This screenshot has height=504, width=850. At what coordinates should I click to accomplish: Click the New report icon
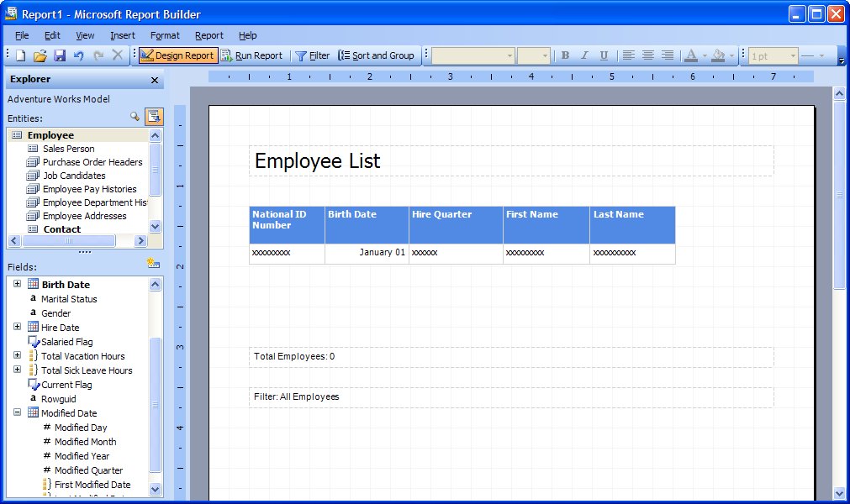[20, 55]
